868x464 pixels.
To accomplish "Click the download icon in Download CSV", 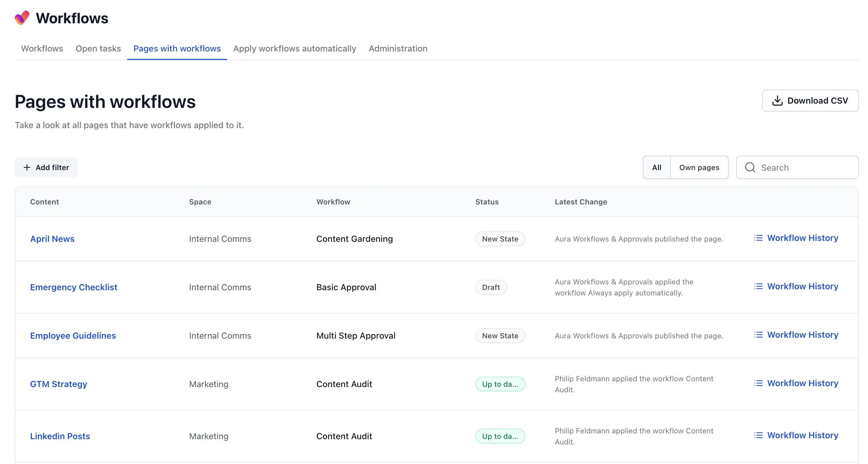I will (x=777, y=101).
